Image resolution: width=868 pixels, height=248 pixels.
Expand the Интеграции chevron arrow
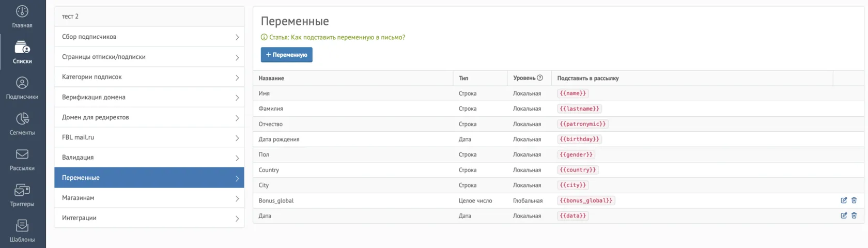(237, 219)
